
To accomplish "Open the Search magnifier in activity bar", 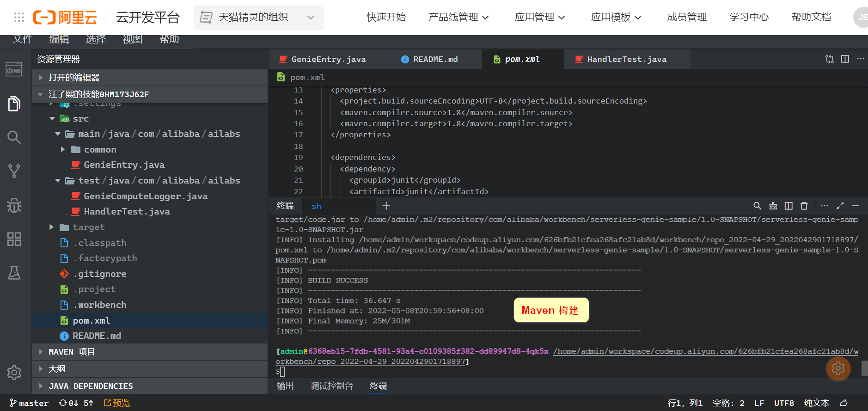I will point(14,137).
